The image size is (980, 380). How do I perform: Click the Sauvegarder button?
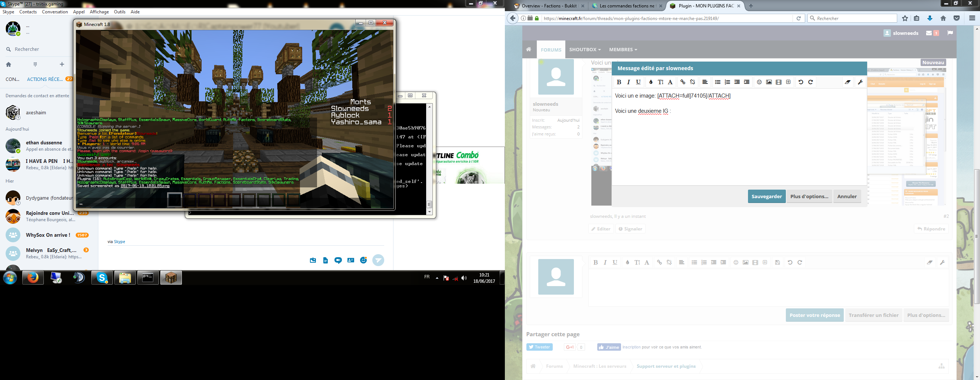click(767, 196)
